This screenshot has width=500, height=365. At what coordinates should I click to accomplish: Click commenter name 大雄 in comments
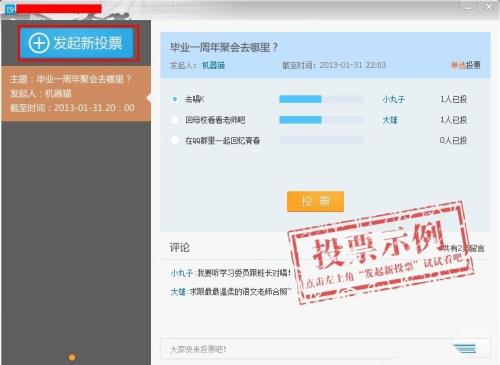click(178, 292)
